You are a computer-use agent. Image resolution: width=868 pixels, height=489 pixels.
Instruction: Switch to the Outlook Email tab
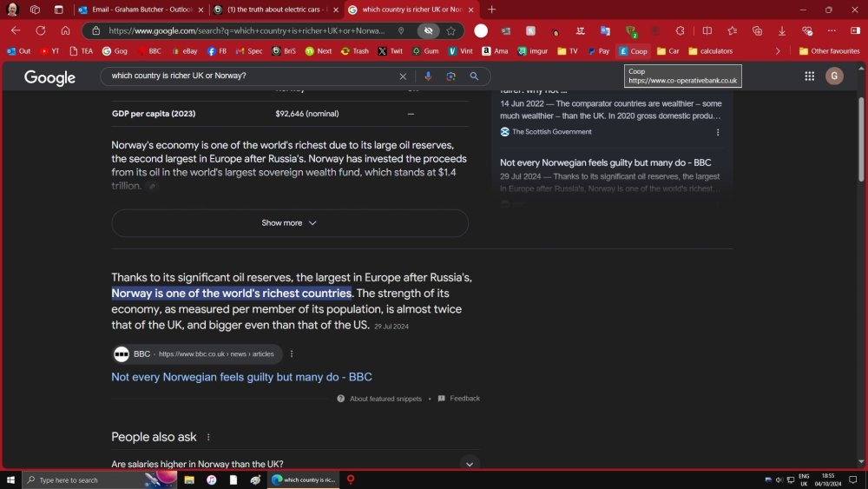[141, 10]
